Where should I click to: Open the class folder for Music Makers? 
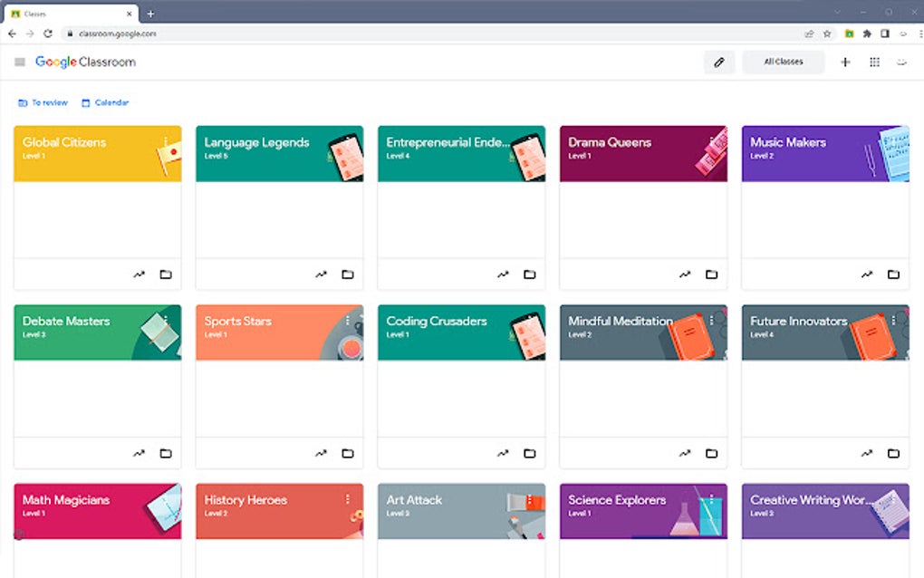(893, 274)
